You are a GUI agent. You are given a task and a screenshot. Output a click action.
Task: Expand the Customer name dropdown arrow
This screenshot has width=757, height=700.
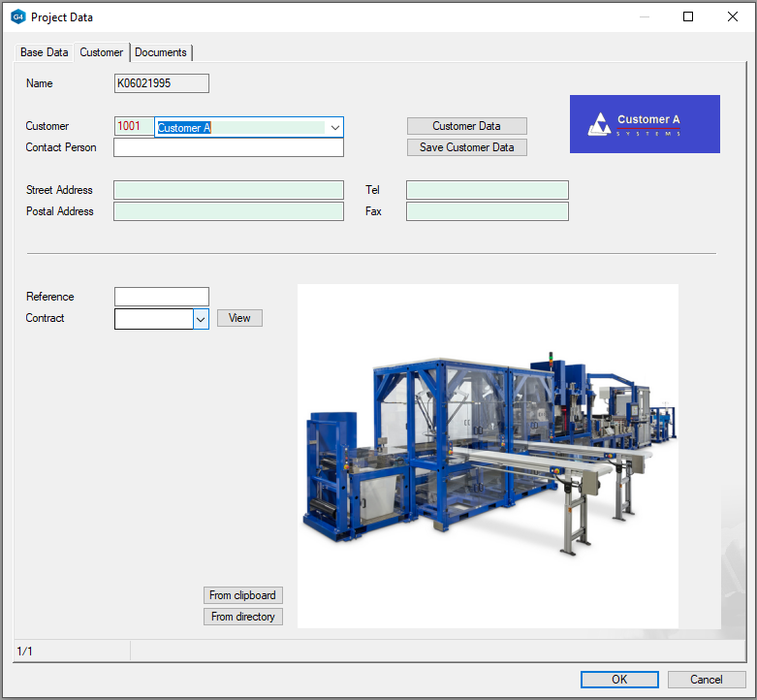(334, 127)
